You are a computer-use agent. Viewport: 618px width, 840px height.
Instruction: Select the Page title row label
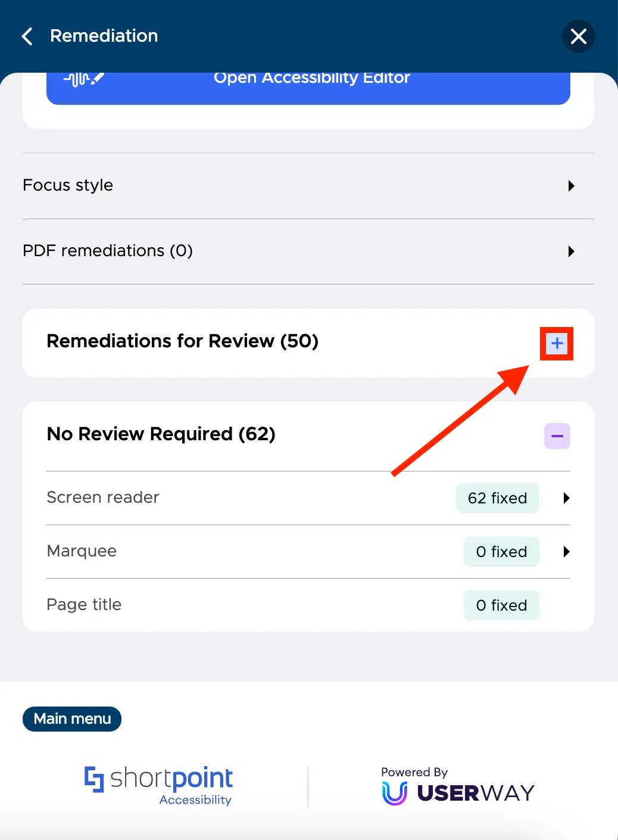pyautogui.click(x=84, y=605)
